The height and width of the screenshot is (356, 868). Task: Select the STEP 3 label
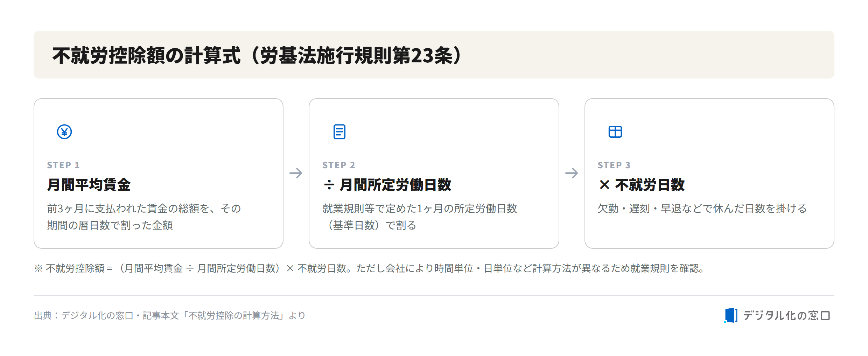(x=614, y=165)
